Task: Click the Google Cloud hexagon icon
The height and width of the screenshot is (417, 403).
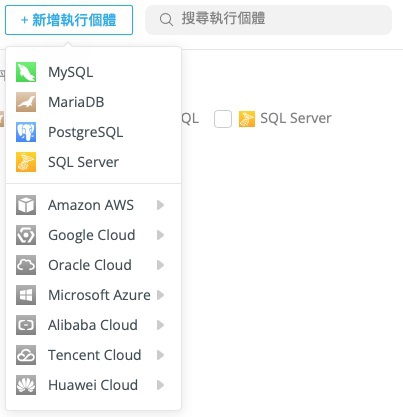Action: 26,235
